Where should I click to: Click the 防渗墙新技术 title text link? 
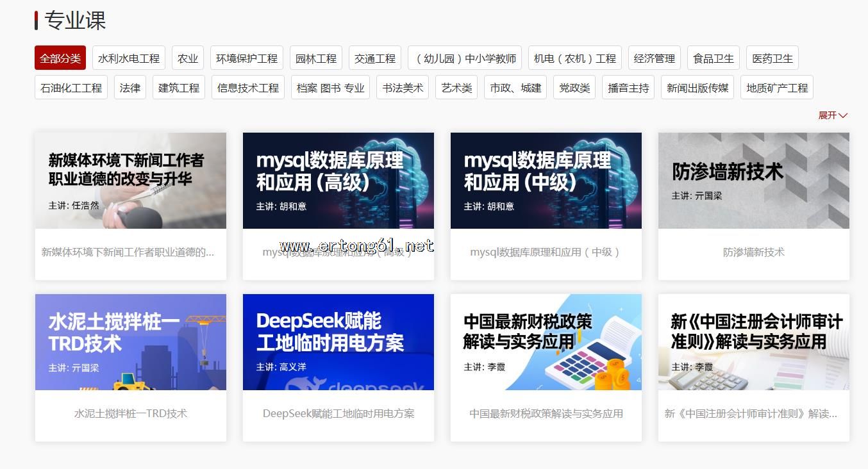click(x=754, y=252)
